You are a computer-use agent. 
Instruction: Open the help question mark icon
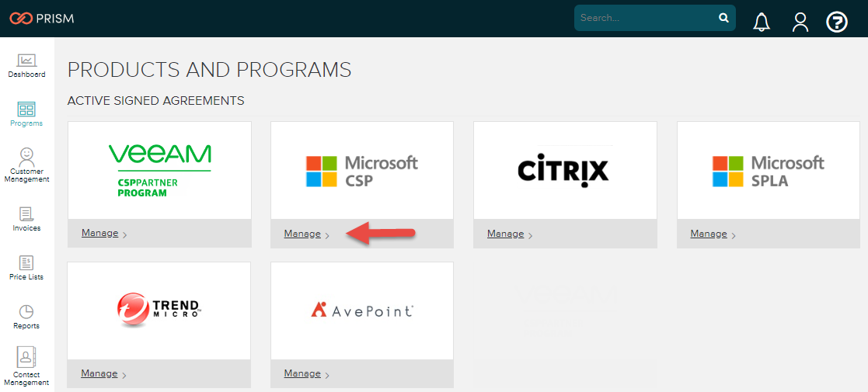click(837, 22)
